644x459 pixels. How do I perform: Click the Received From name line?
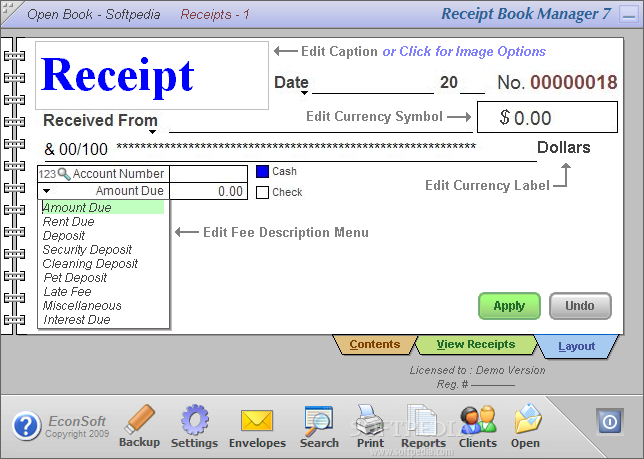tap(321, 125)
